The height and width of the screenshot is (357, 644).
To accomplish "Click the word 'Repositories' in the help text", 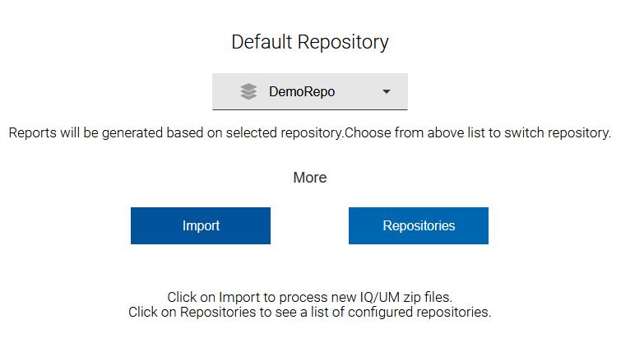I will tap(218, 313).
